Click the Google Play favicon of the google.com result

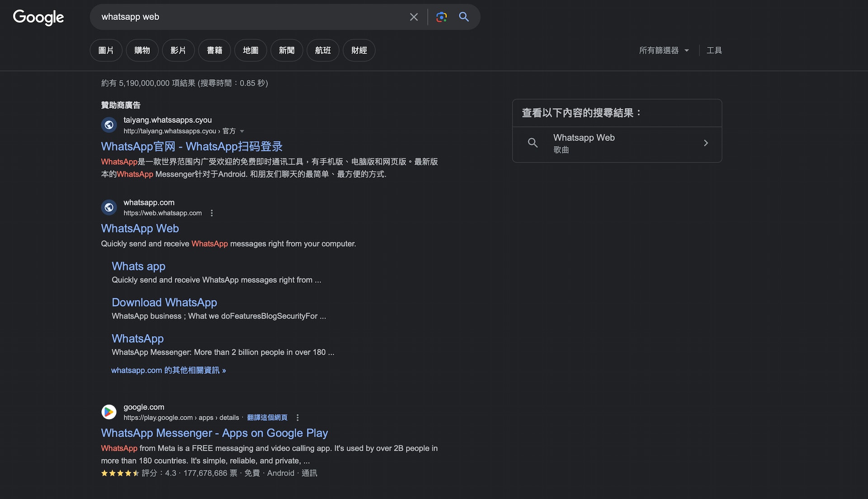pos(109,412)
